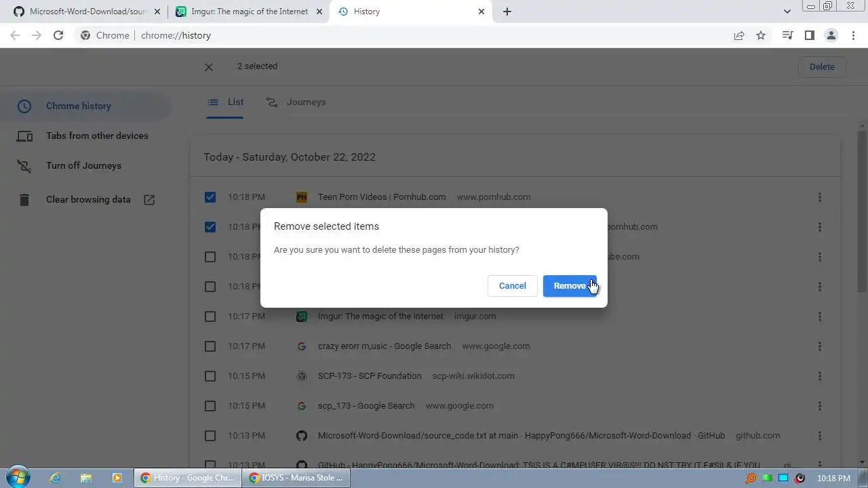The height and width of the screenshot is (488, 868).
Task: Open Windows Media Player taskbar icon
Action: (117, 478)
